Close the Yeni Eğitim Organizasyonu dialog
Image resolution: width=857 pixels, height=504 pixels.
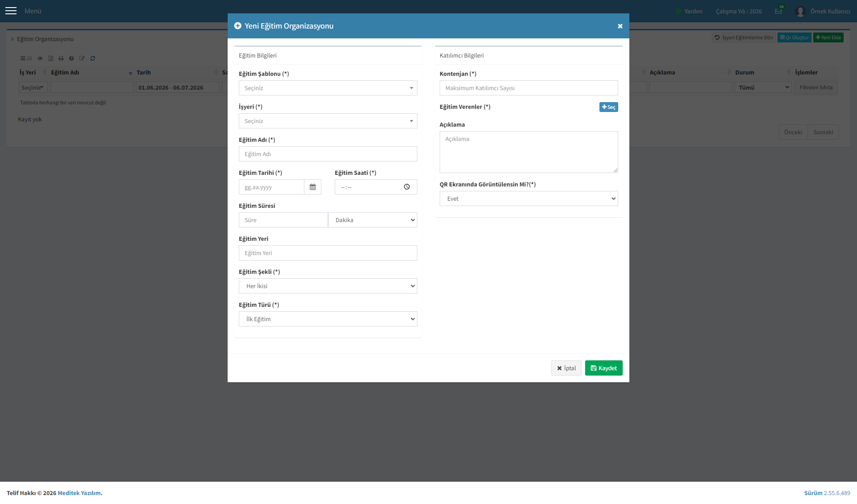tap(620, 26)
